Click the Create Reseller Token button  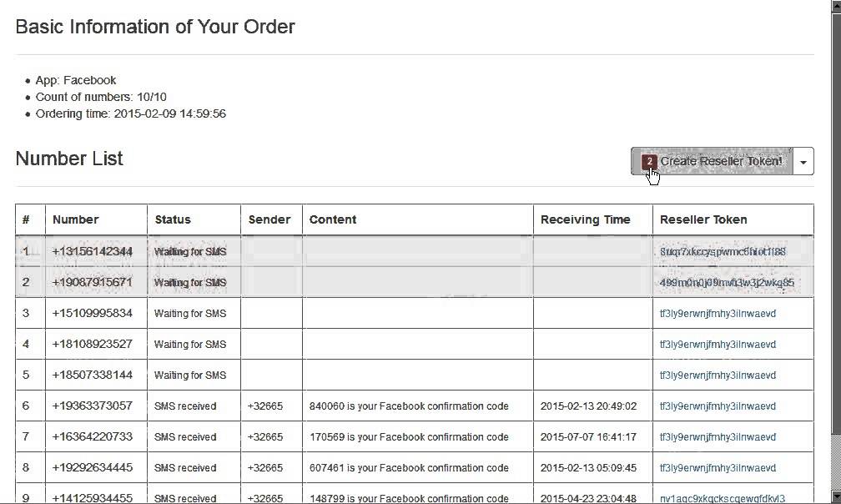tap(721, 161)
